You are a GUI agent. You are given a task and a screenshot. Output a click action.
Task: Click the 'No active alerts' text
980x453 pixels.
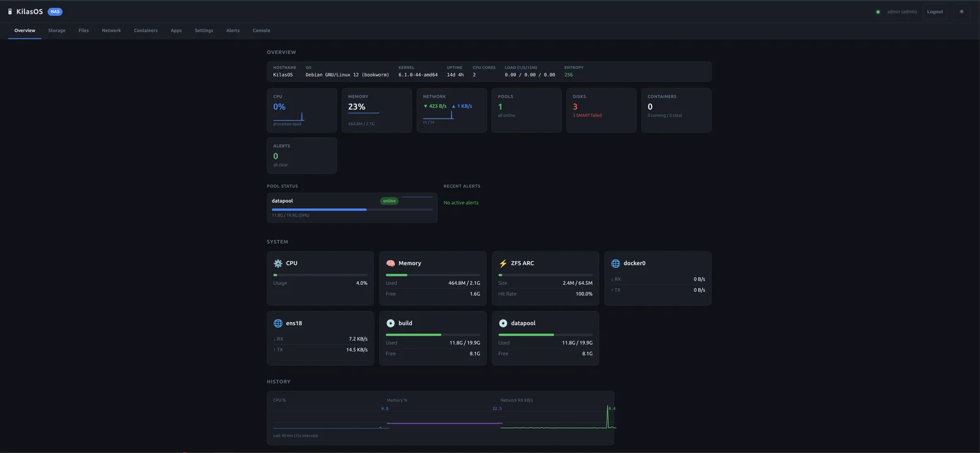[461, 203]
